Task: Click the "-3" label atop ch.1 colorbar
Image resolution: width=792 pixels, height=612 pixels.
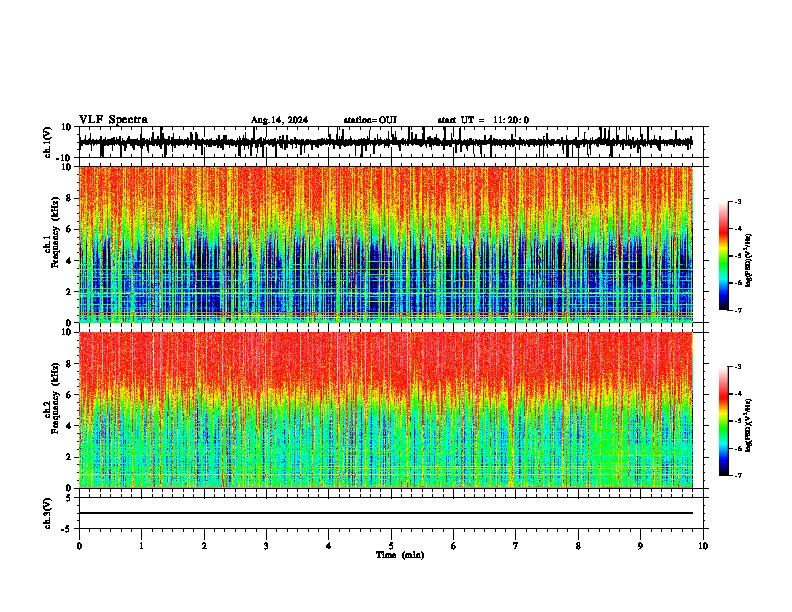Action: coord(737,202)
